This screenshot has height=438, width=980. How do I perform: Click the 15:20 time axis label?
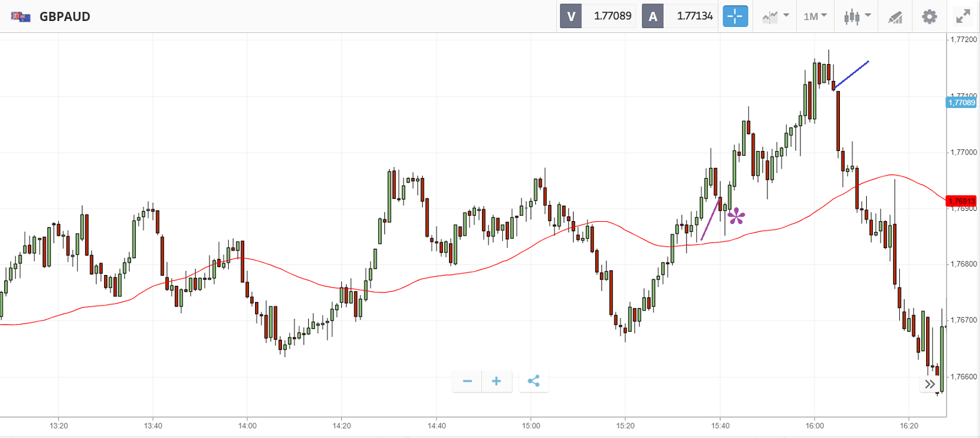(x=626, y=426)
